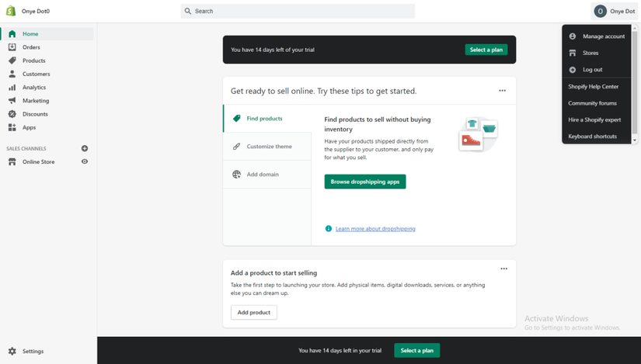Click the Stores shop icon in menu
The width and height of the screenshot is (641, 364).
573,53
